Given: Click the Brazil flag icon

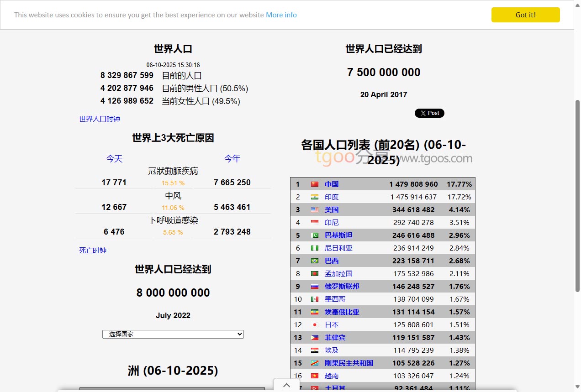Looking at the screenshot, I should coord(314,261).
